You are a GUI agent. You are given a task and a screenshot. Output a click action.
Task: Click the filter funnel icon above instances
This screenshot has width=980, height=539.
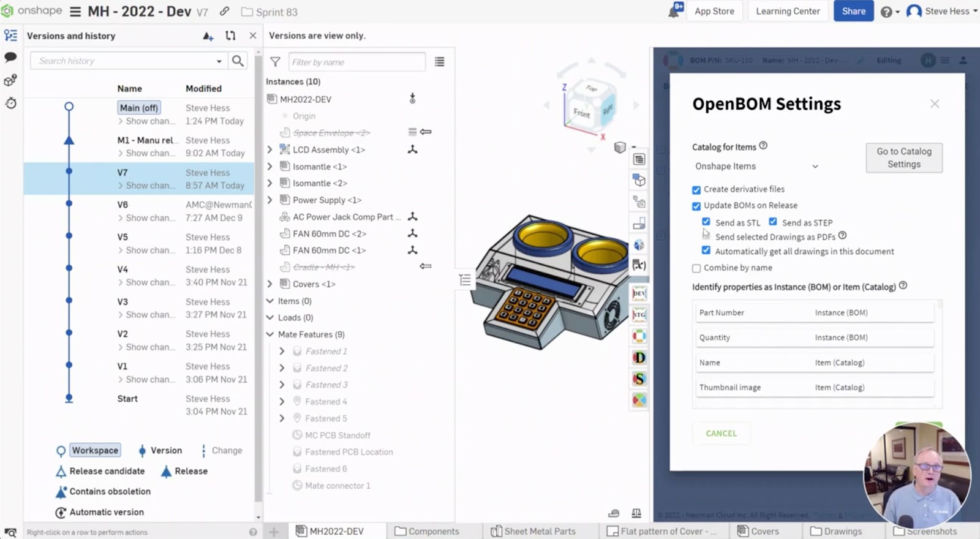tap(276, 62)
